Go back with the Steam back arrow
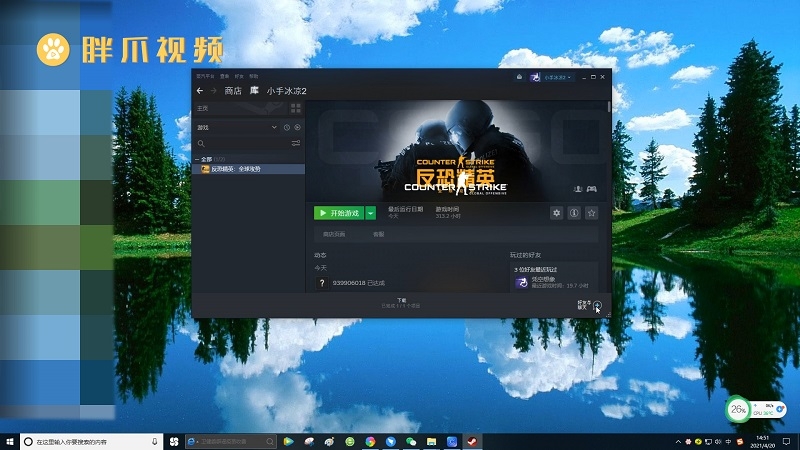Screen dimensions: 800x450 (x=200, y=91)
